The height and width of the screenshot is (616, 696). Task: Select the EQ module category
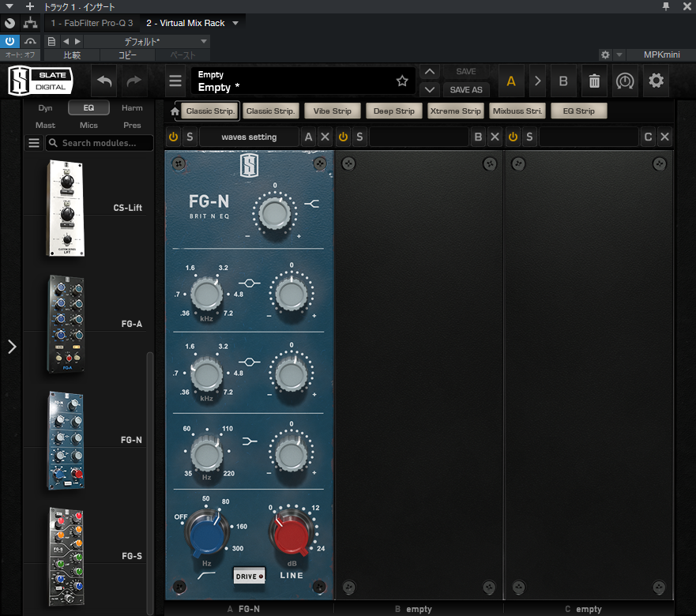click(x=88, y=108)
